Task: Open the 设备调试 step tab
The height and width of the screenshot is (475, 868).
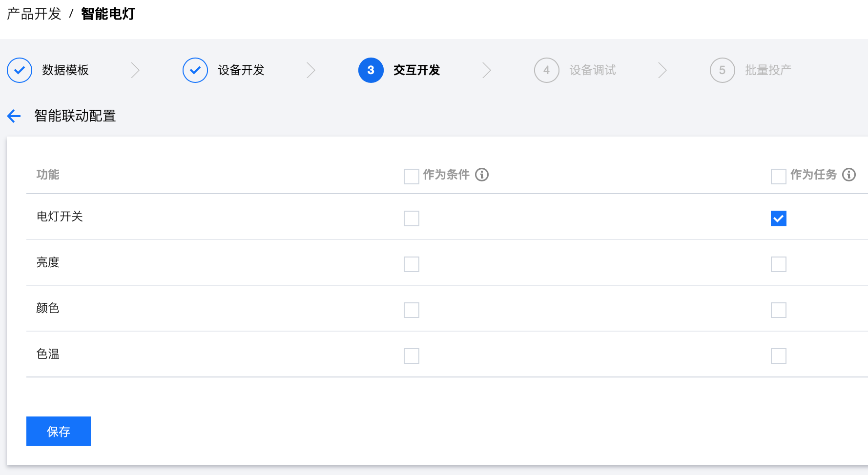Action: (592, 70)
